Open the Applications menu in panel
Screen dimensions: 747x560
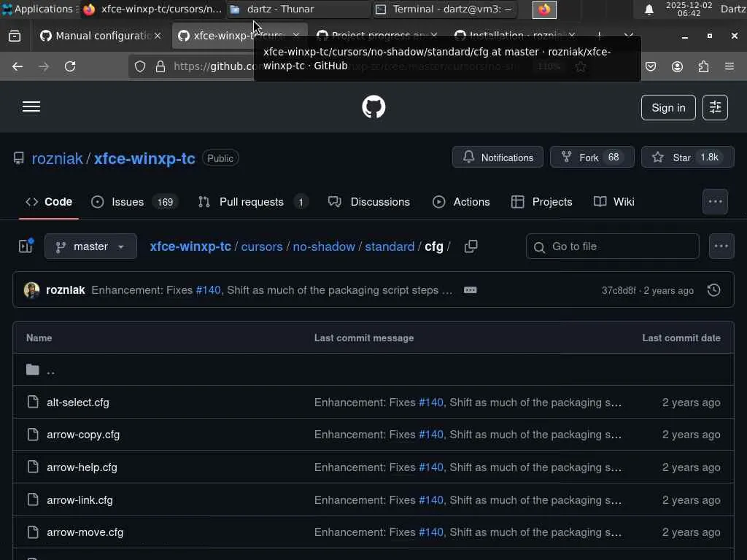(x=41, y=9)
